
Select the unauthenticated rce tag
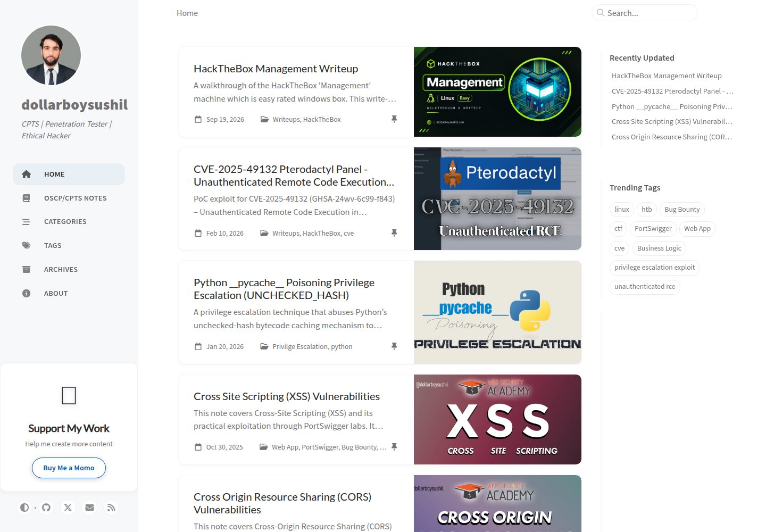[645, 287]
